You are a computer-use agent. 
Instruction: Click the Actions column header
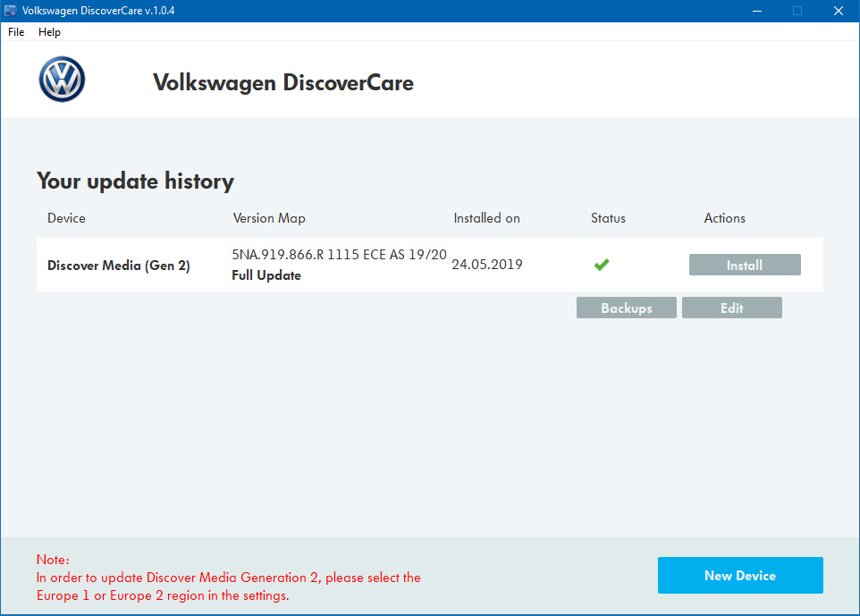[724, 218]
